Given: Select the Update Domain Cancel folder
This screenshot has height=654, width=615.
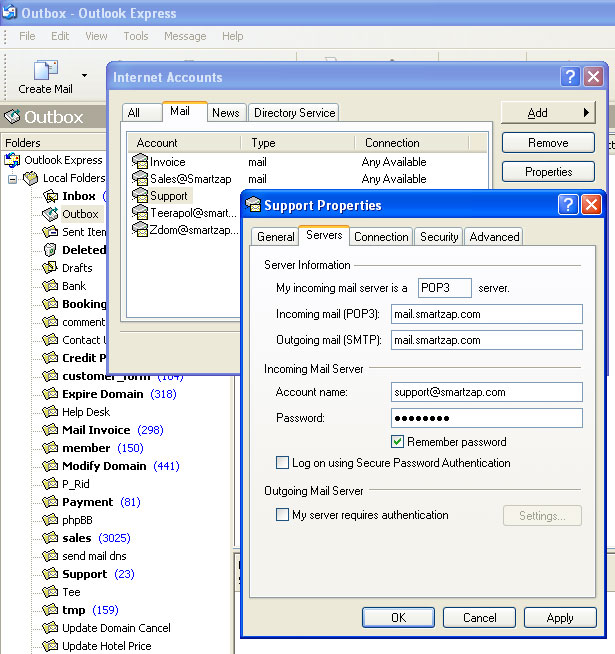Looking at the screenshot, I should point(116,628).
